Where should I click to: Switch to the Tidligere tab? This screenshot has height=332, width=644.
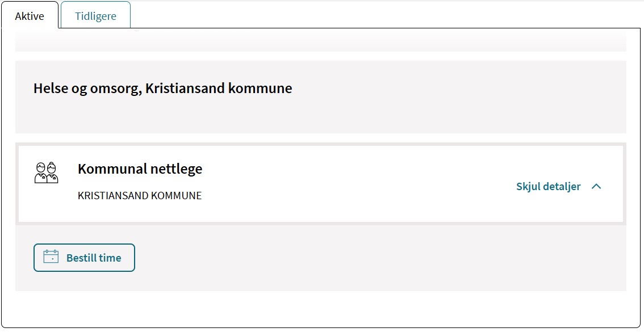tap(95, 16)
